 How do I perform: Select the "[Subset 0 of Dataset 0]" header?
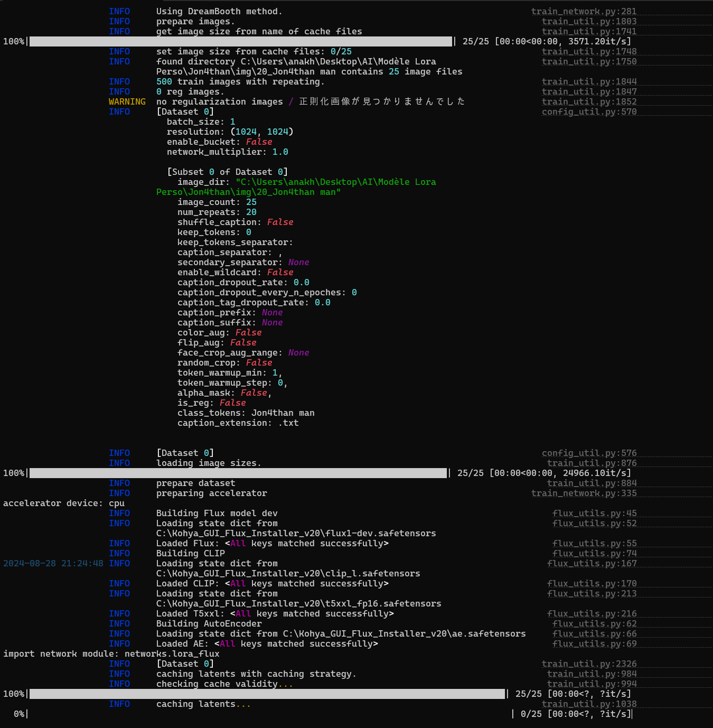(x=228, y=172)
